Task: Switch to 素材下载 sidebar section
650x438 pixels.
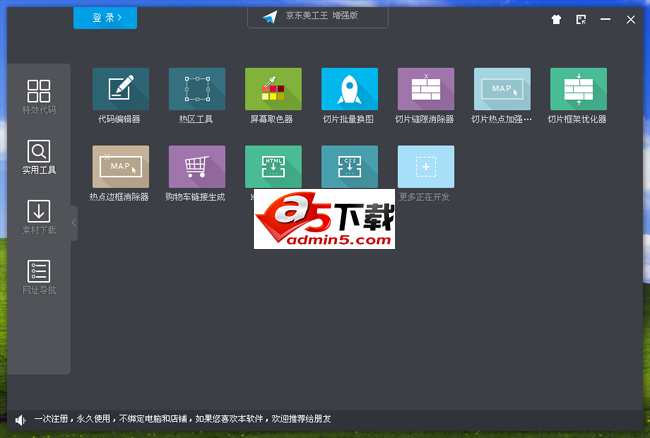Action: [x=39, y=217]
